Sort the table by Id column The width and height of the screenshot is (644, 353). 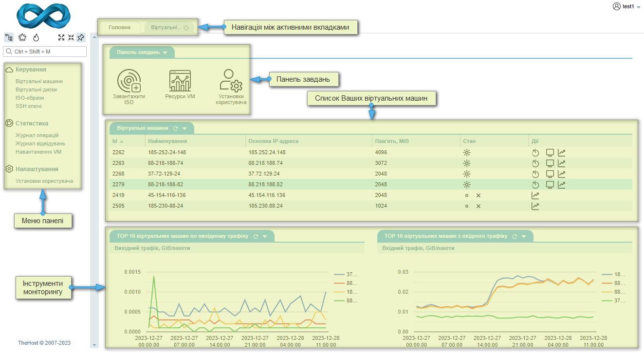coord(115,141)
